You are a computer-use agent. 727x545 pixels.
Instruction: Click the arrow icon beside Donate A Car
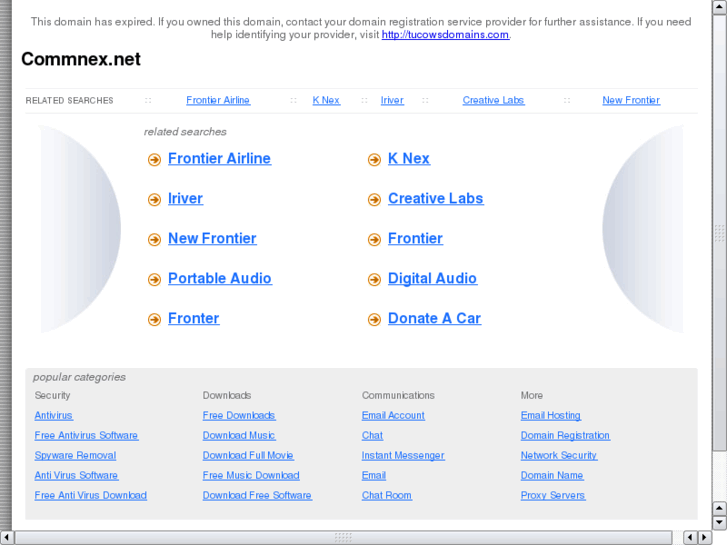(374, 320)
